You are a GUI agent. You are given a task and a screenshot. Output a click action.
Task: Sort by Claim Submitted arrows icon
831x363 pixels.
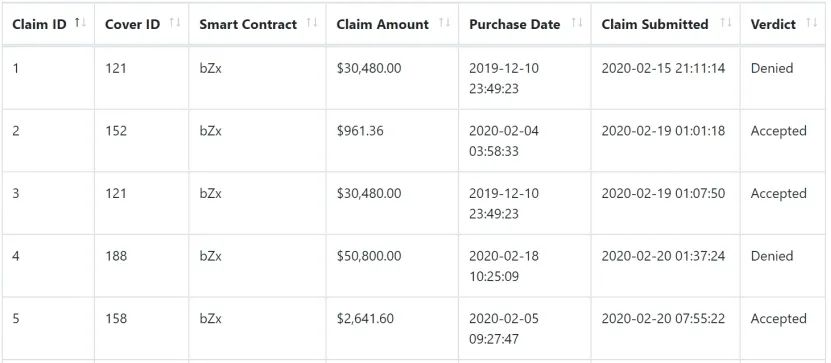tap(726, 22)
